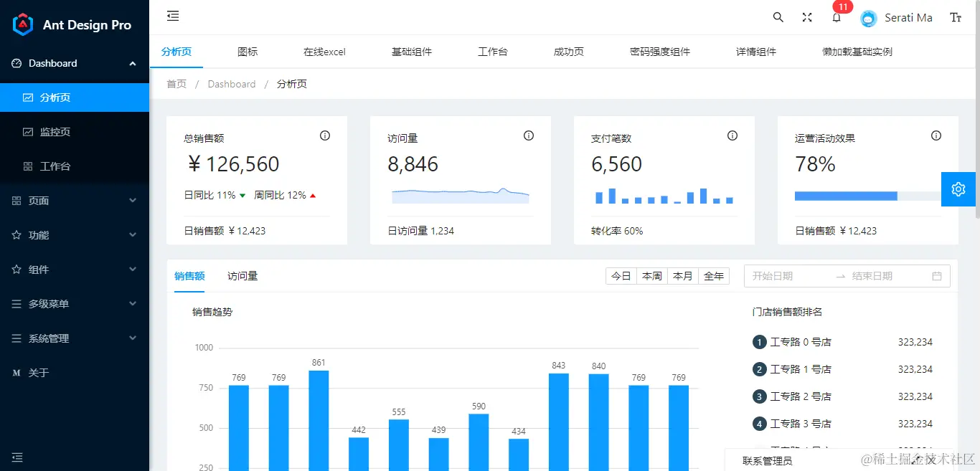Collapse the Dashboard menu chevron
The width and height of the screenshot is (980, 471).
click(133, 64)
